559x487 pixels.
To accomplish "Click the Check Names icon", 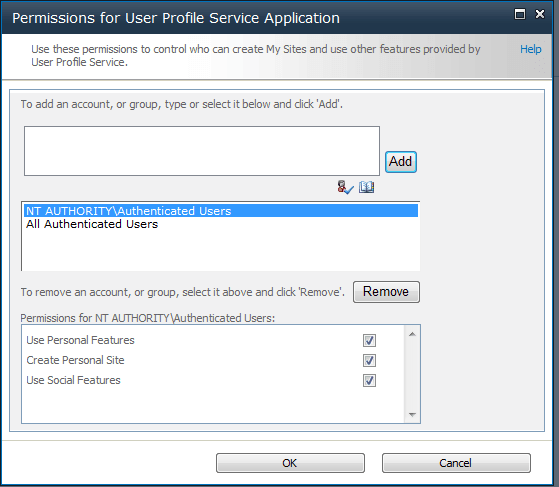I will click(345, 187).
